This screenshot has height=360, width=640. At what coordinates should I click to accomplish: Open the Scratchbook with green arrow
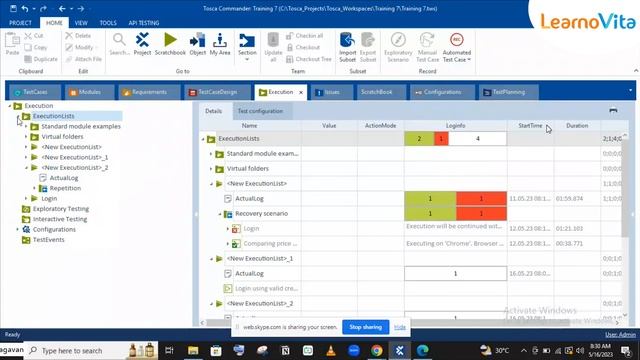tap(170, 44)
